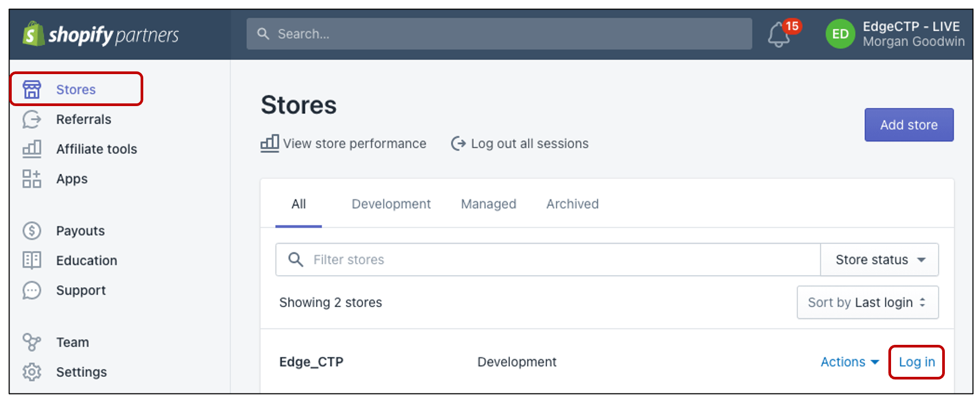This screenshot has width=980, height=404.
Task: Click the Support chat bubble icon
Action: (x=32, y=290)
